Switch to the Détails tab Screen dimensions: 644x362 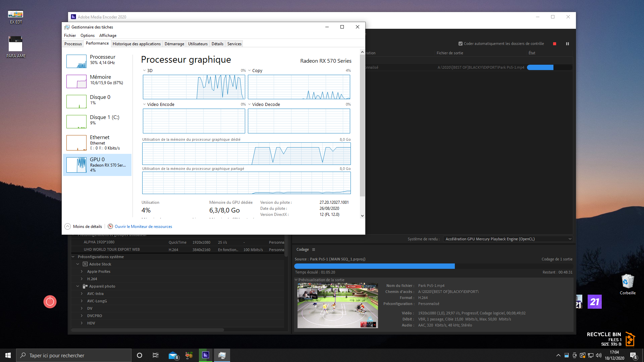(217, 44)
